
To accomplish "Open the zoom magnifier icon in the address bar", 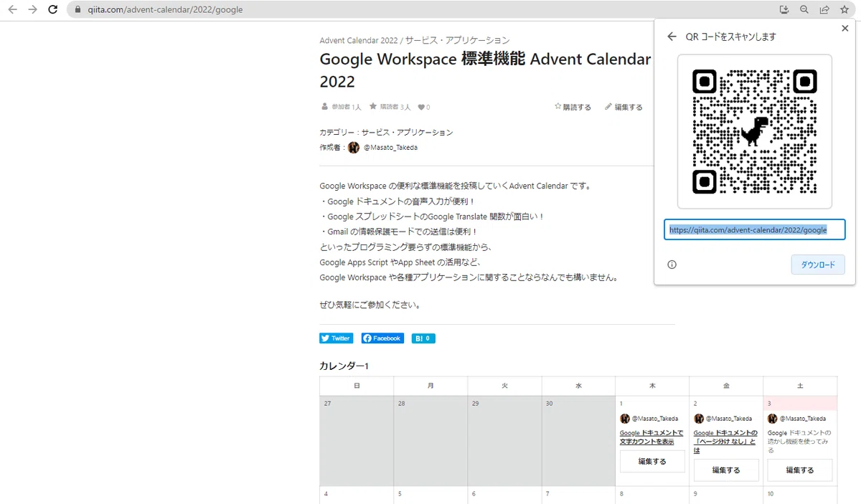I will coord(804,10).
